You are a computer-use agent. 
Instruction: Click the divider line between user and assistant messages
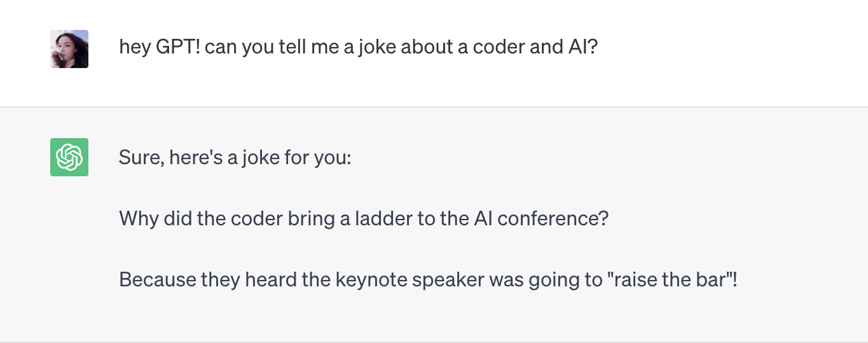pos(434,106)
